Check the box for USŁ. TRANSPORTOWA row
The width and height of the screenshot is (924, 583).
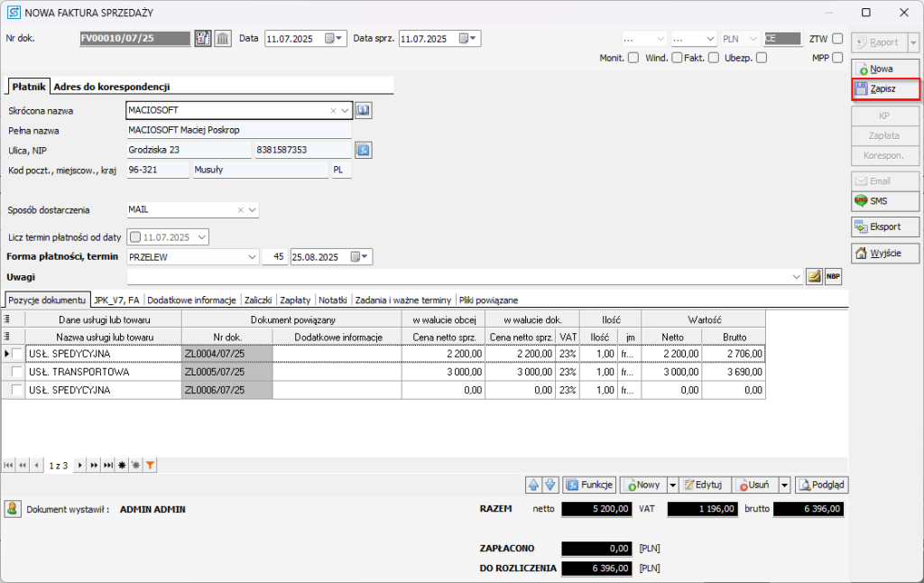coord(17,372)
